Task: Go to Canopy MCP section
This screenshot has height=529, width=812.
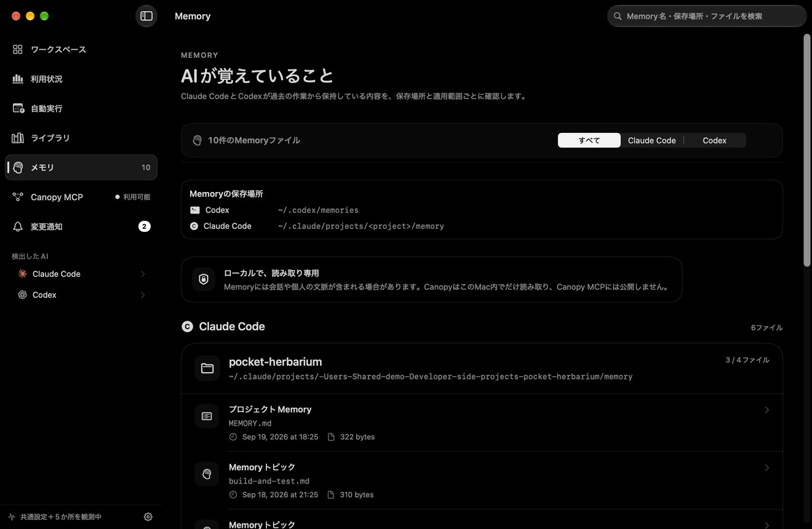Action: (x=81, y=197)
